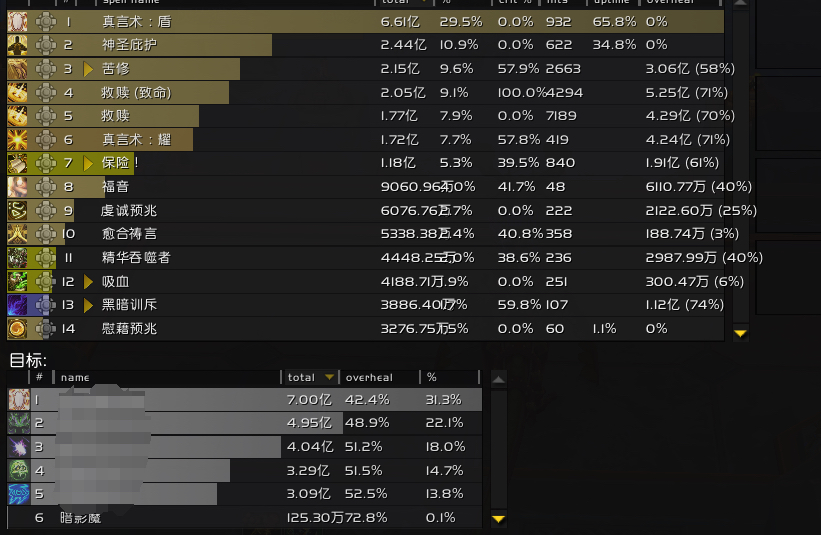This screenshot has width=821, height=535.
Task: Click scroll-up arrow of targets list
Action: pyautogui.click(x=498, y=378)
